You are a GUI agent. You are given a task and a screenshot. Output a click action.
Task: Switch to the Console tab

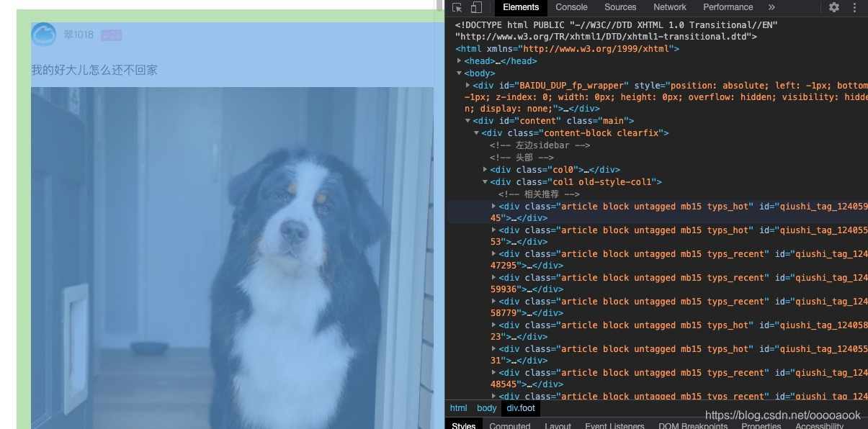[x=571, y=7]
